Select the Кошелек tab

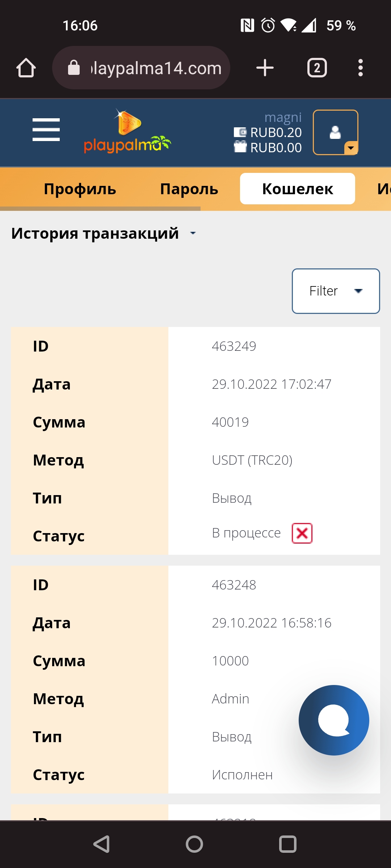298,189
